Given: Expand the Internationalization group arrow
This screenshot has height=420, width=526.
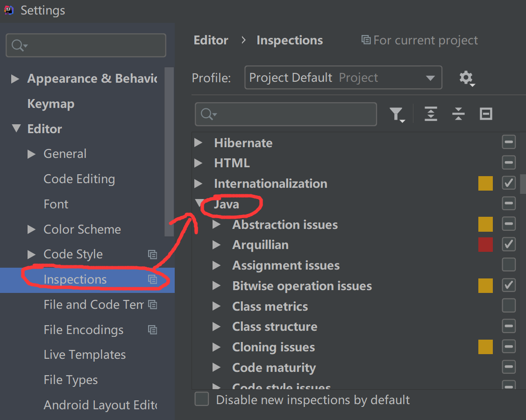Looking at the screenshot, I should point(198,184).
